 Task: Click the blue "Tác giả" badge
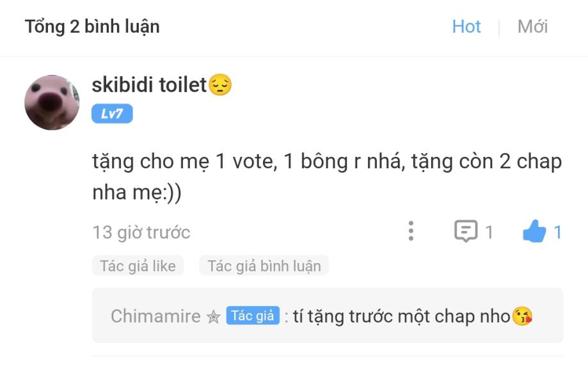(x=253, y=316)
